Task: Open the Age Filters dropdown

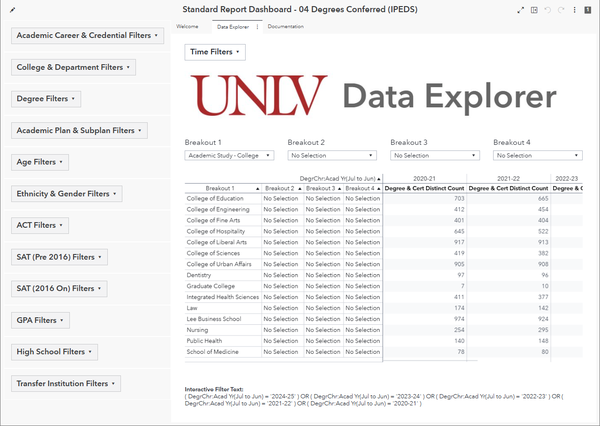Action: 40,162
